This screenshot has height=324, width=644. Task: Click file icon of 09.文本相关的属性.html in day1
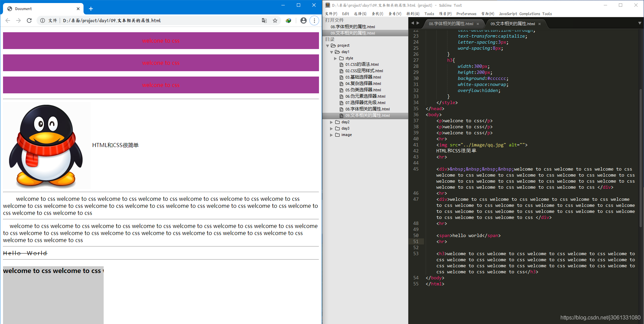[341, 115]
